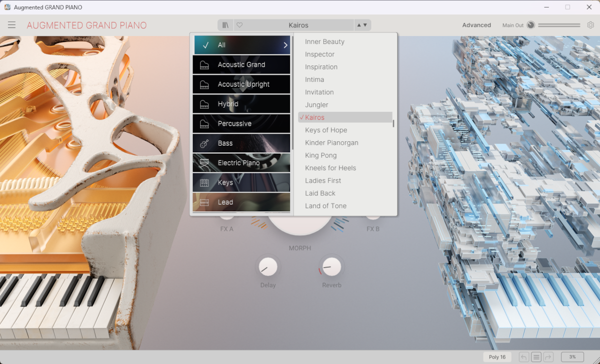
Task: Maximize the Augmented GRAND PIANO window
Action: pos(567,7)
